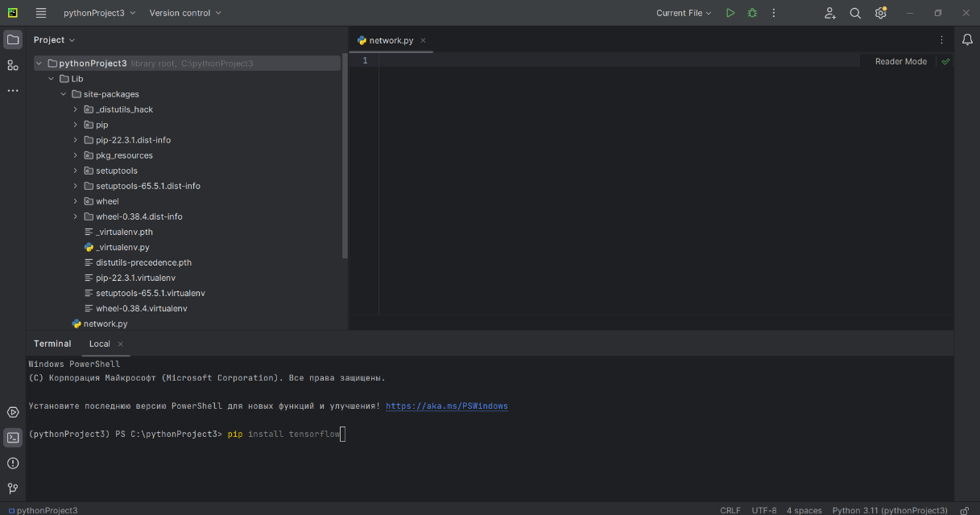Open the Problems tool window icon

click(x=13, y=463)
